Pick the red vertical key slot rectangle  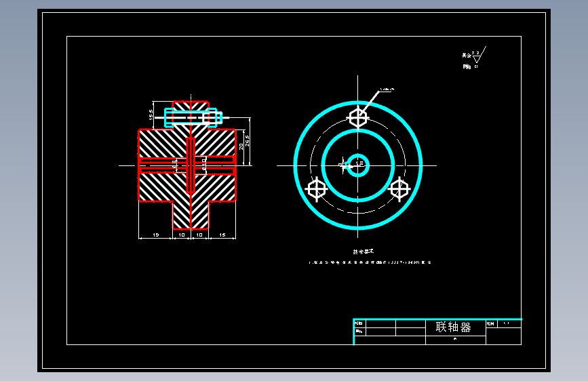coord(191,165)
